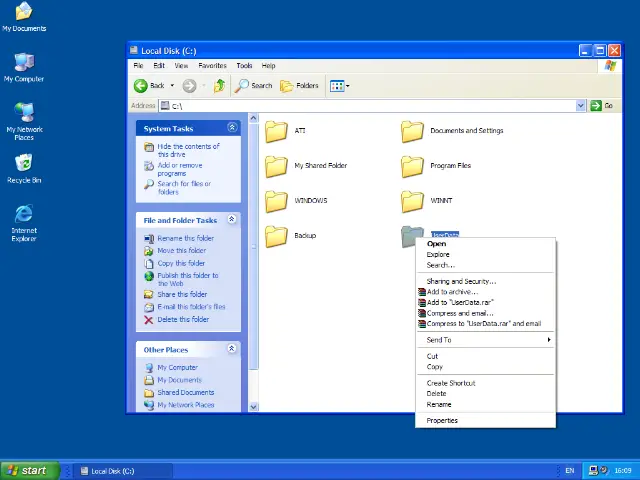Viewport: 640px width, 480px height.
Task: Open the Edit menu
Action: click(159, 66)
